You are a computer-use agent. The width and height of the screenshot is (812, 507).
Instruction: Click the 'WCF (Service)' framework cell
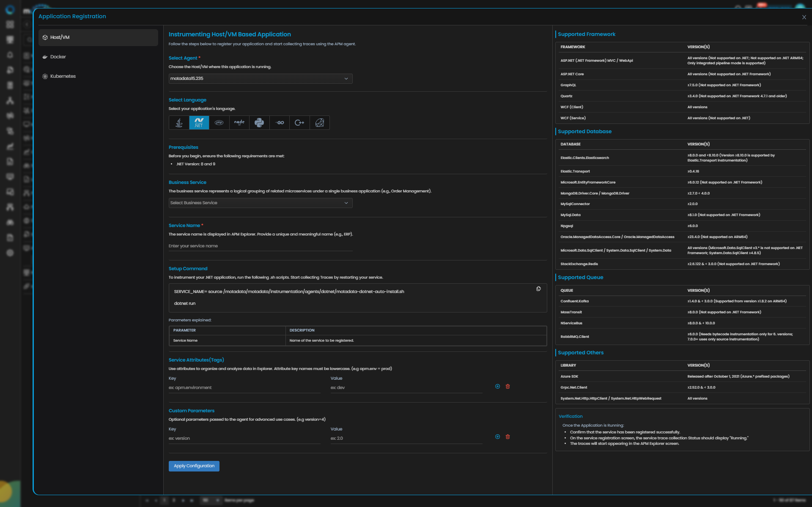(x=573, y=118)
